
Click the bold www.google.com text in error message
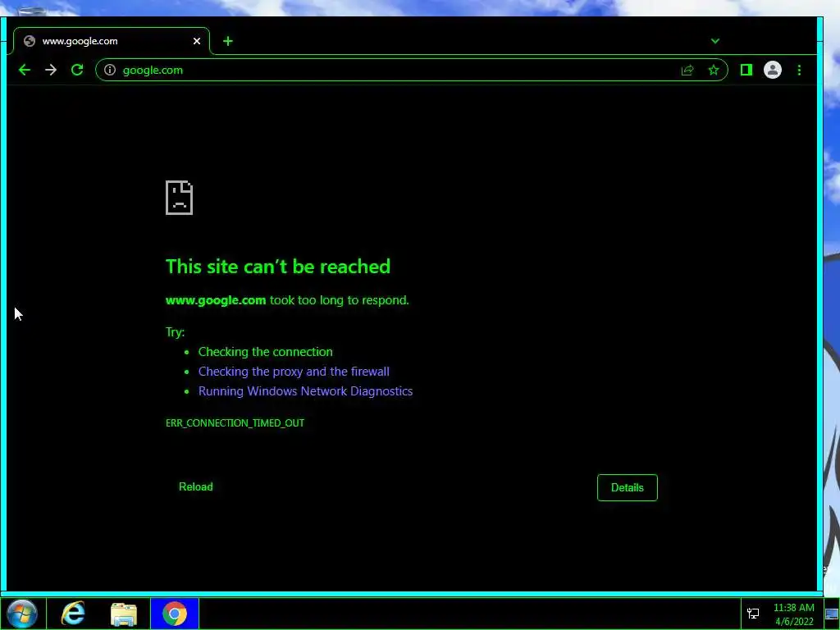(x=216, y=300)
